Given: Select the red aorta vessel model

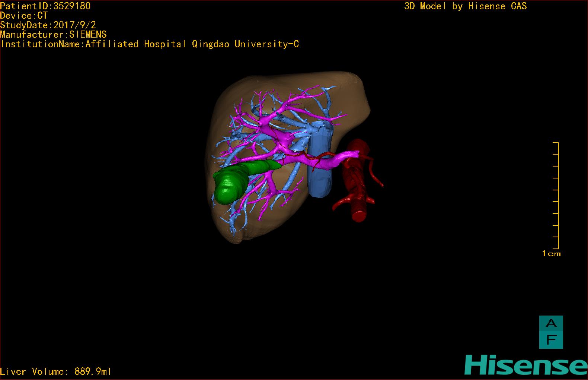Looking at the screenshot, I should click(357, 181).
